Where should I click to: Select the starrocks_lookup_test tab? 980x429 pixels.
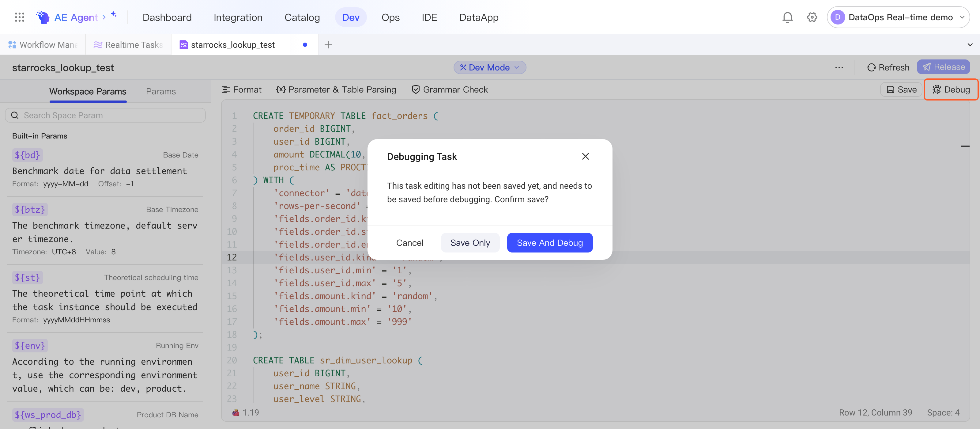244,45
